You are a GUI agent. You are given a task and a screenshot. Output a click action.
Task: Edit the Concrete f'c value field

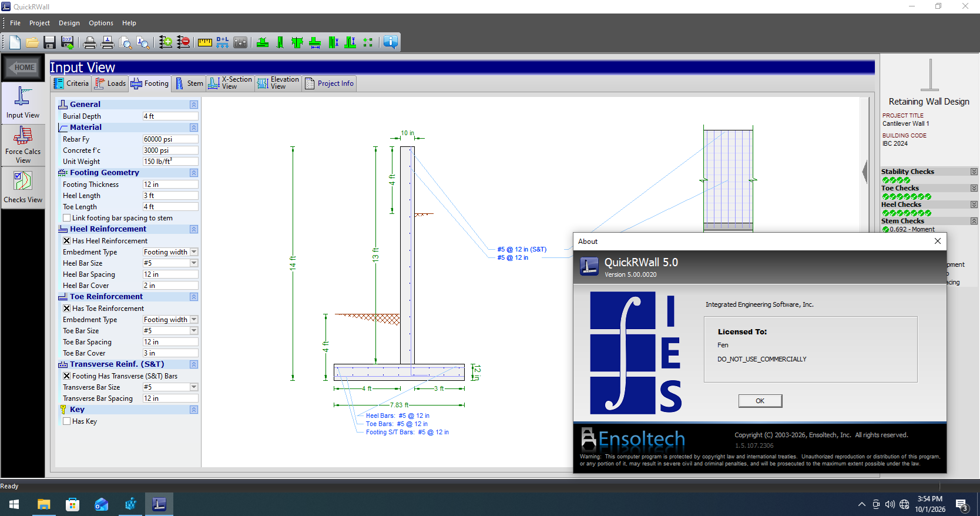coord(170,150)
